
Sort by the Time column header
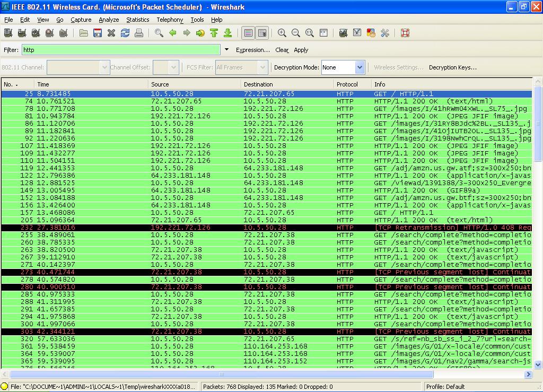(x=91, y=84)
